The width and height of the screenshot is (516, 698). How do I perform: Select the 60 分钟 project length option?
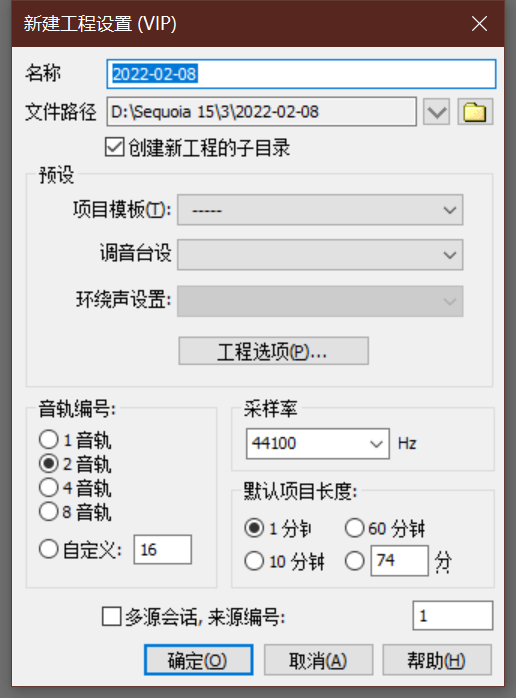354,528
